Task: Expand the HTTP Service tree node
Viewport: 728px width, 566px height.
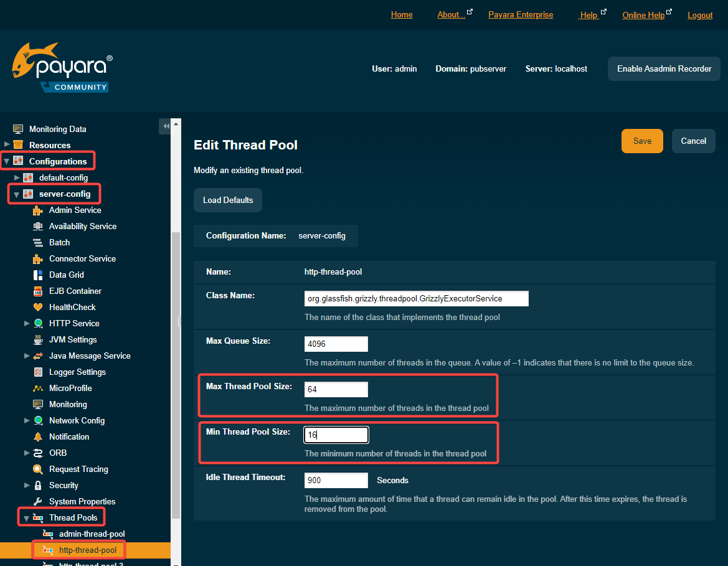Action: [27, 323]
